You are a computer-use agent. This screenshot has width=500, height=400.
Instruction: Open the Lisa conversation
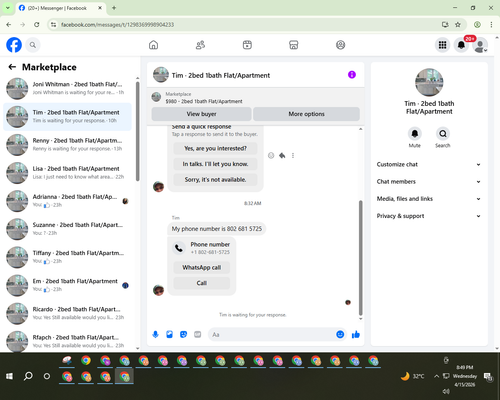click(x=67, y=173)
